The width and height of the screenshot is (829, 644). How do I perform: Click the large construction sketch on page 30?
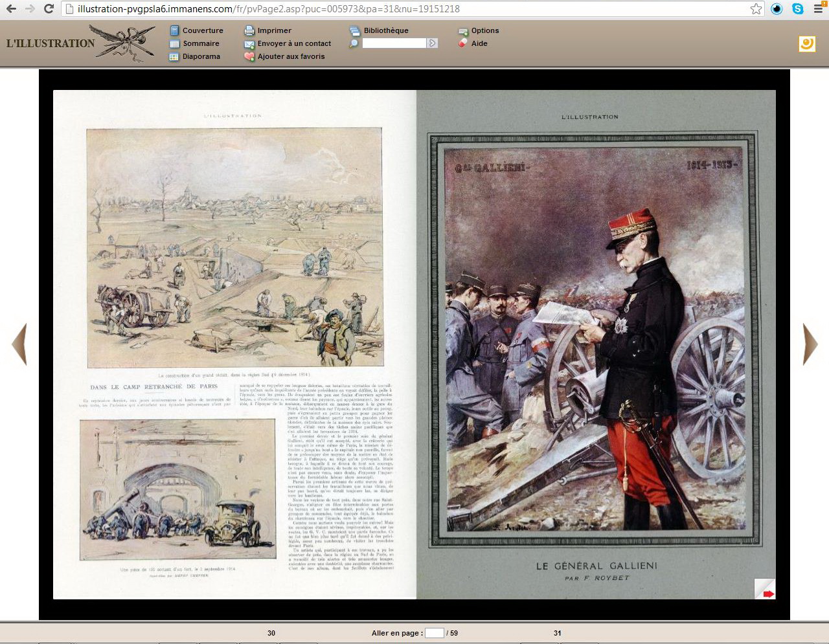pyautogui.click(x=235, y=247)
